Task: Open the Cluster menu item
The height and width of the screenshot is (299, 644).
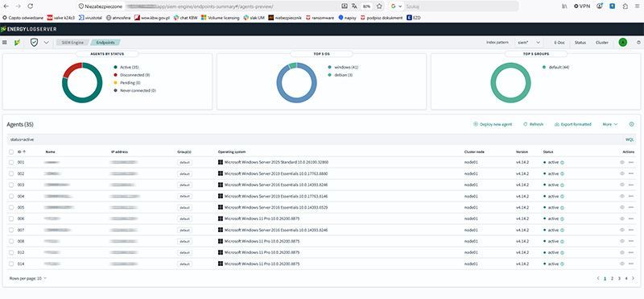Action: click(601, 43)
